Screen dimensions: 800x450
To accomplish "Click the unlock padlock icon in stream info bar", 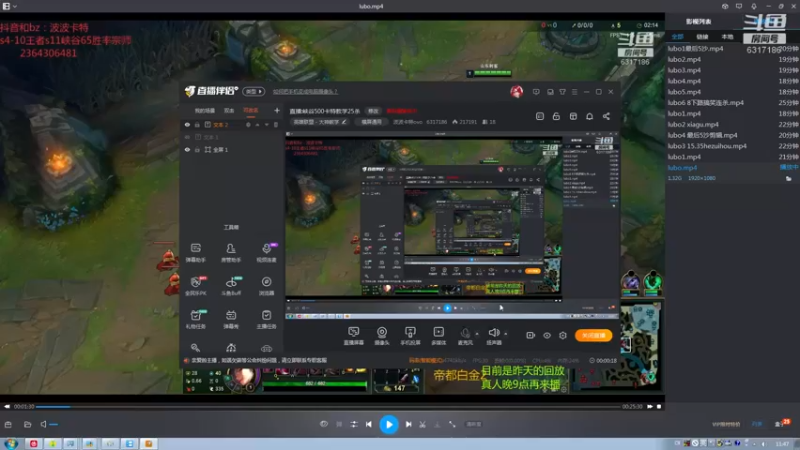I will click(x=556, y=116).
